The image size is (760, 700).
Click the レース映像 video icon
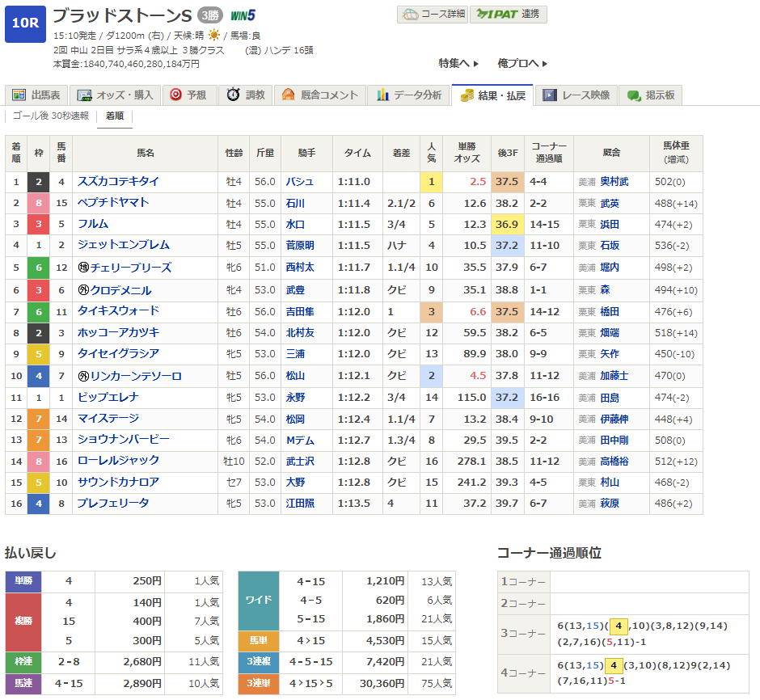coord(550,95)
